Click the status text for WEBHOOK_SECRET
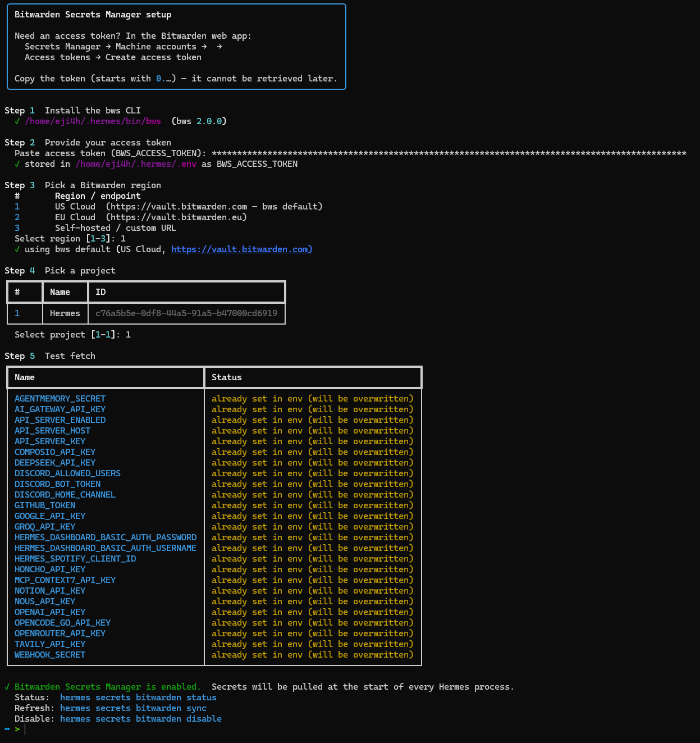The height and width of the screenshot is (743, 700). coord(313,655)
